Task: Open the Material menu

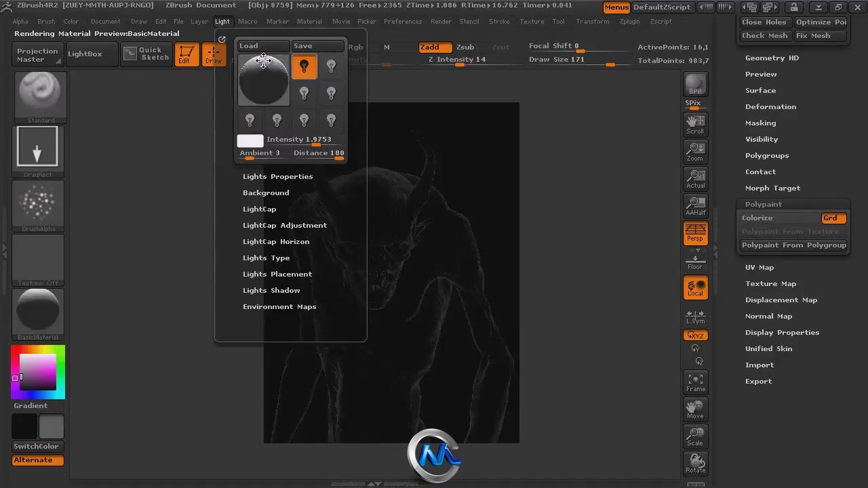Action: 309,22
